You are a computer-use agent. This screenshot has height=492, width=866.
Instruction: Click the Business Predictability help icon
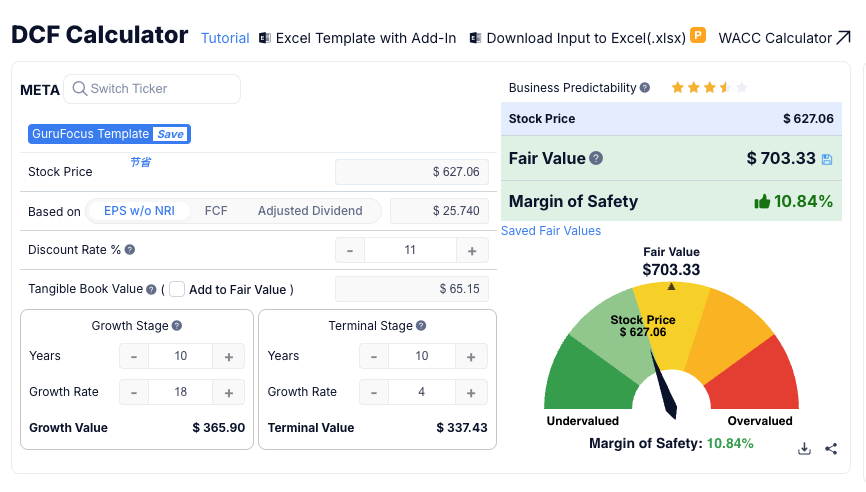[x=645, y=88]
